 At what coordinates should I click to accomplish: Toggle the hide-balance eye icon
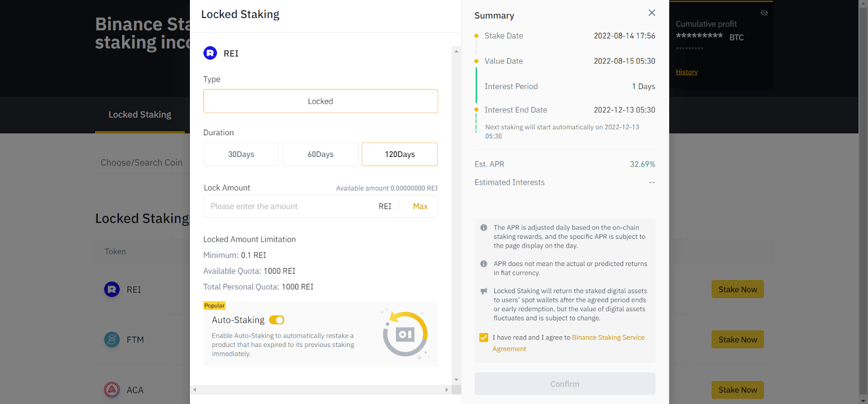(x=764, y=12)
